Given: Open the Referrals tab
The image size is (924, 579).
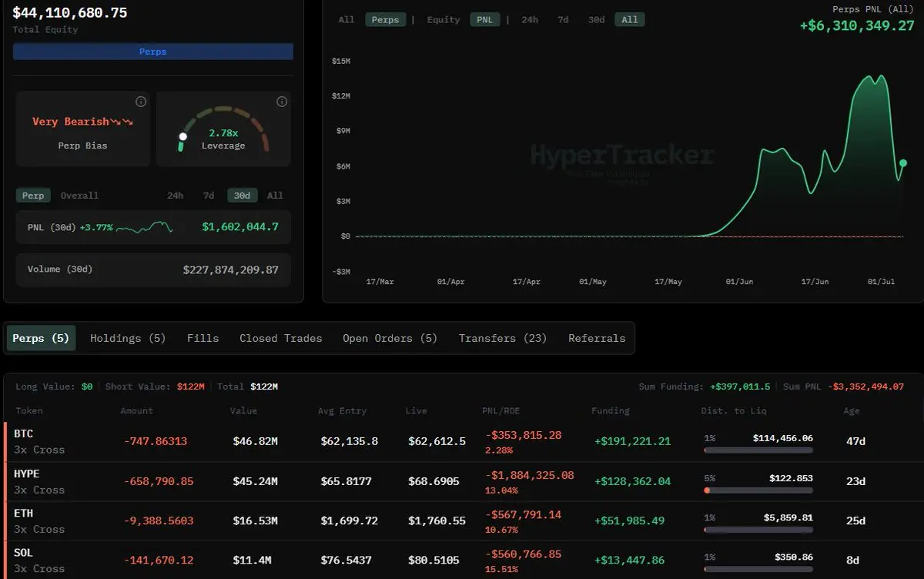Looking at the screenshot, I should [x=597, y=338].
